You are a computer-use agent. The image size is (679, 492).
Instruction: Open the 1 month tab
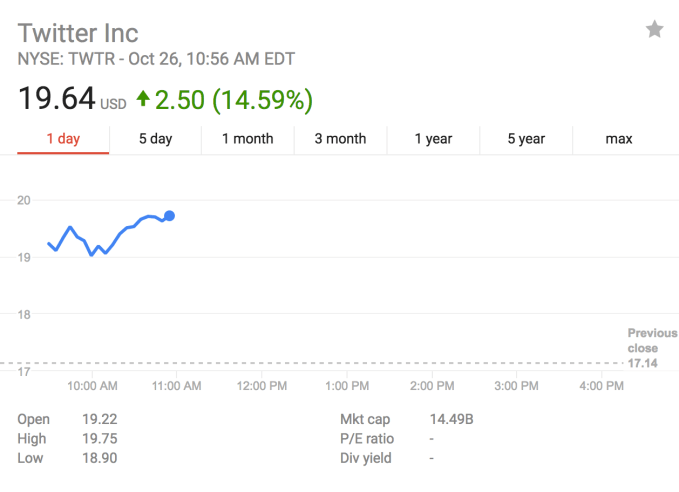[x=247, y=139]
